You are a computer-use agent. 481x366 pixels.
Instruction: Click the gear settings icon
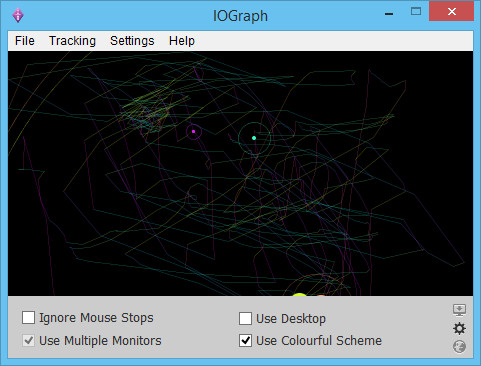[459, 329]
